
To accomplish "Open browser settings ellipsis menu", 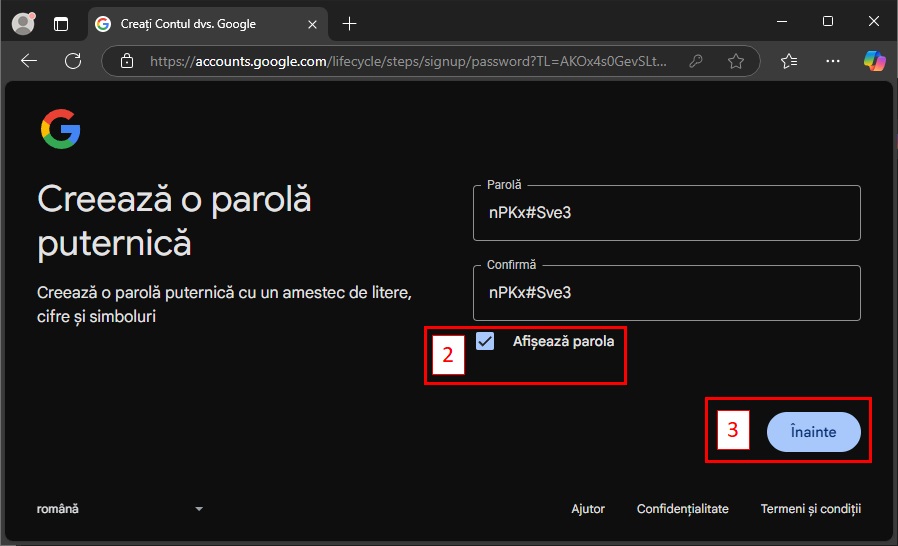I will coord(833,61).
